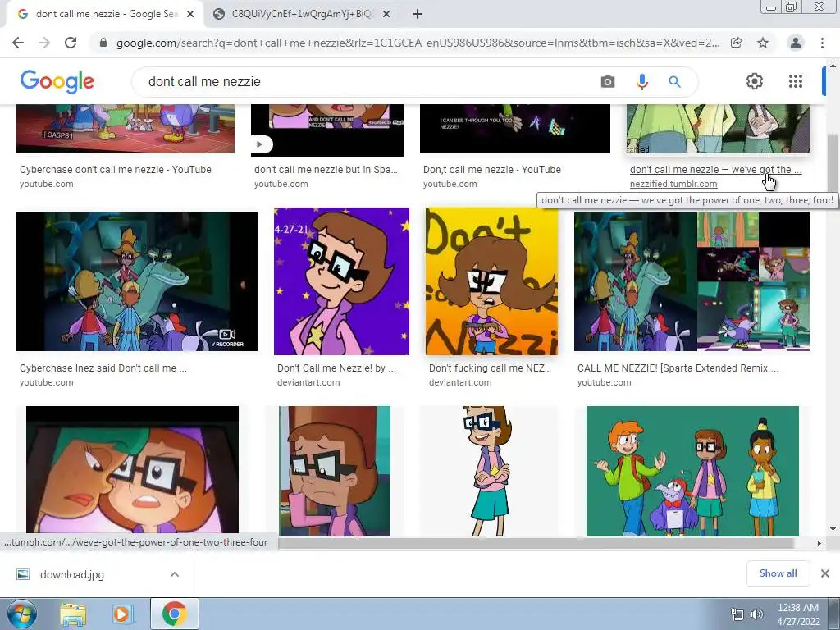Image resolution: width=840 pixels, height=630 pixels.
Task: Click the vertical scrollbar down arrow
Action: 833,529
